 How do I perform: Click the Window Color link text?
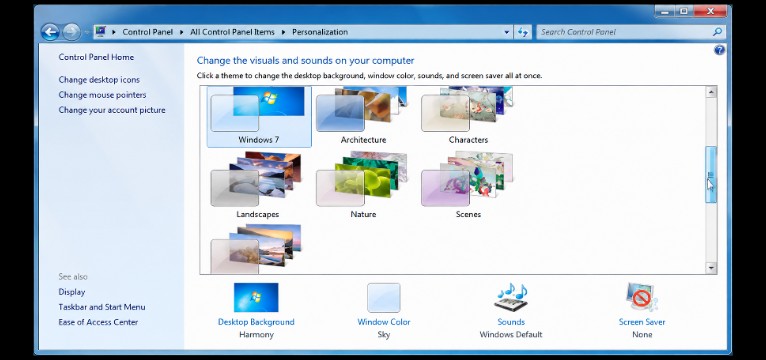384,322
